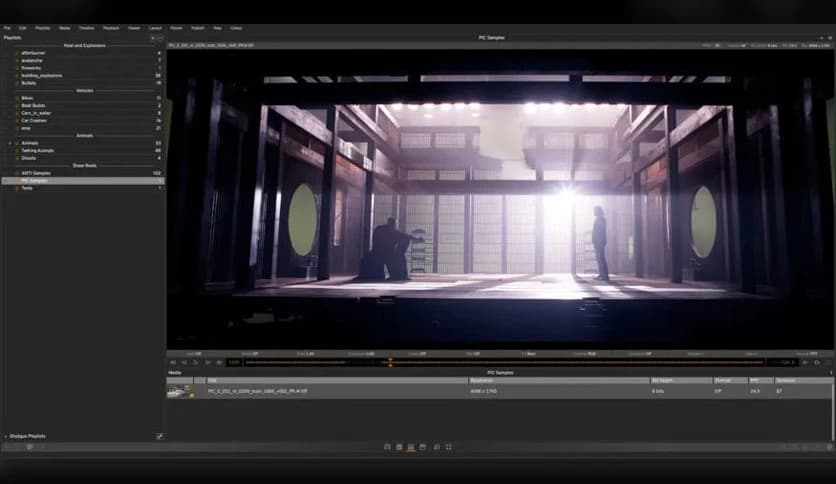Screen dimensions: 836x484
Task: Select the Ghosts playlist
Action: pyautogui.click(x=28, y=158)
